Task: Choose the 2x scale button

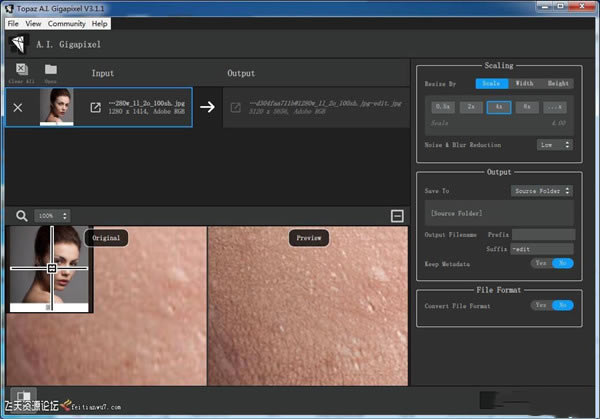Action: (x=471, y=106)
